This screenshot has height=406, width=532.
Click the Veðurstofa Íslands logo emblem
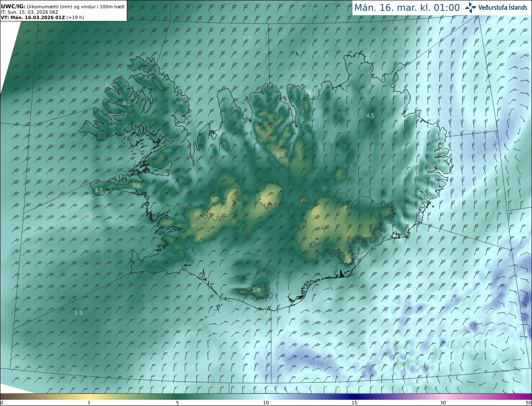click(x=470, y=7)
